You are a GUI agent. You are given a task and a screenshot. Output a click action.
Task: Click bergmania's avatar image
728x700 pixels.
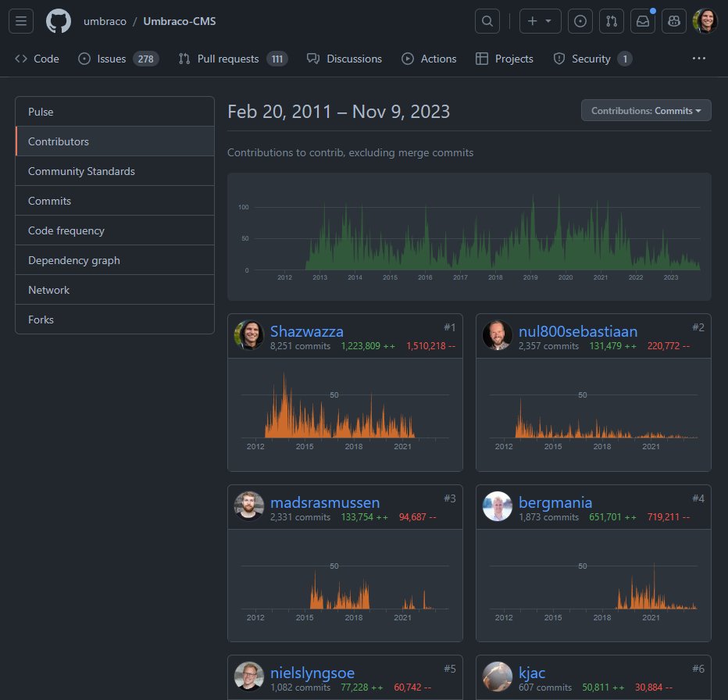point(498,505)
